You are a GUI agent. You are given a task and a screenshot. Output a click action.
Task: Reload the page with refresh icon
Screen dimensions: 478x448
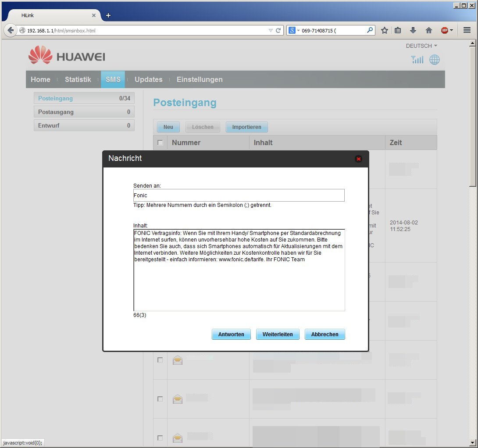click(x=278, y=31)
